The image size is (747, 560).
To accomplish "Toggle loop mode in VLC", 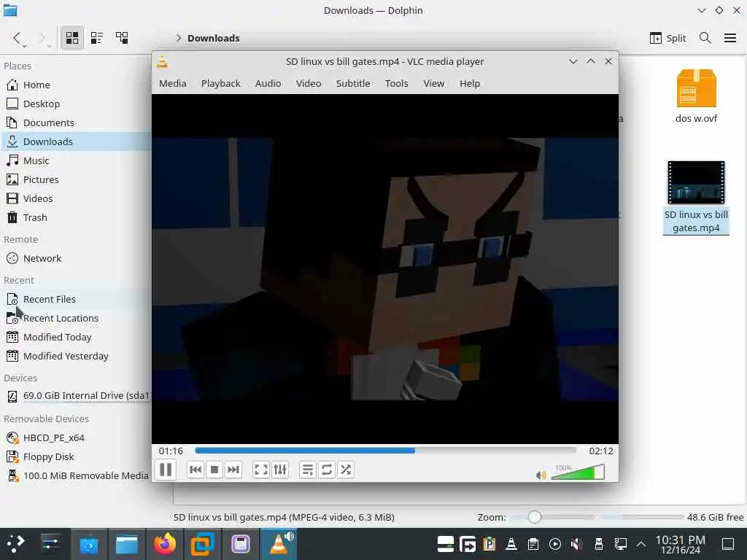I will pyautogui.click(x=327, y=470).
